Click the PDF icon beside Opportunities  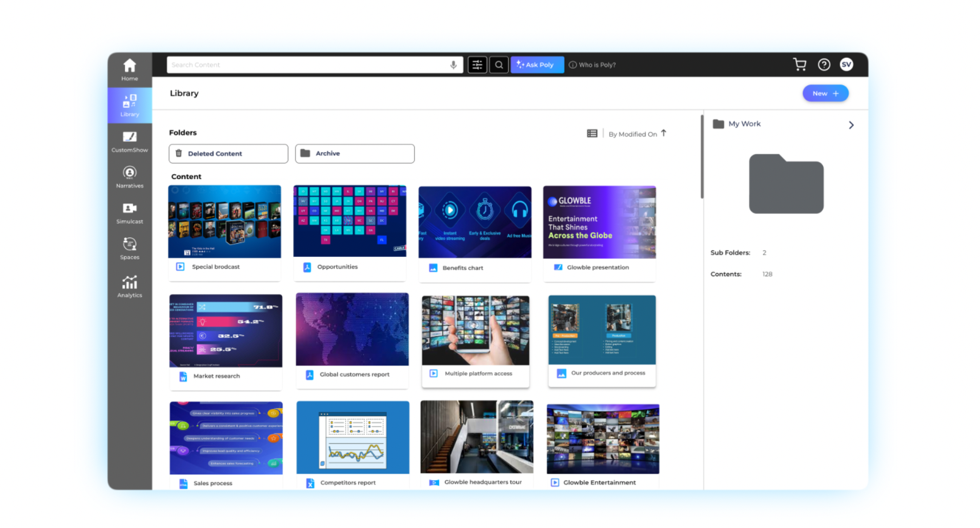click(x=307, y=267)
